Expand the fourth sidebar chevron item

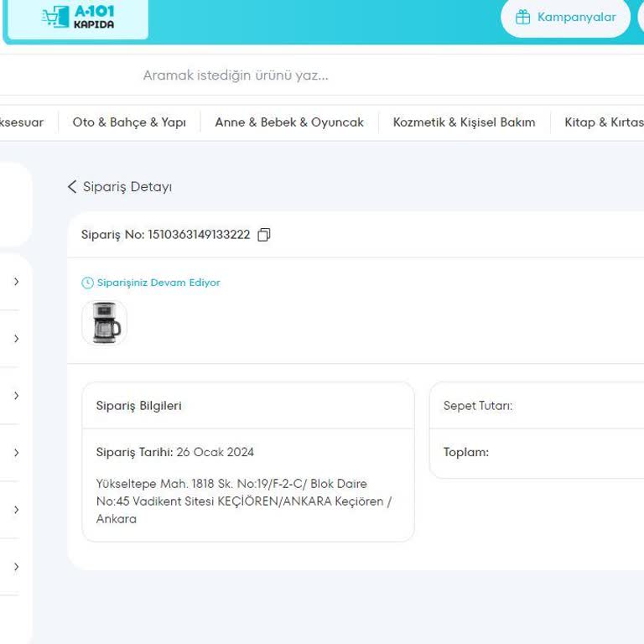(x=16, y=453)
